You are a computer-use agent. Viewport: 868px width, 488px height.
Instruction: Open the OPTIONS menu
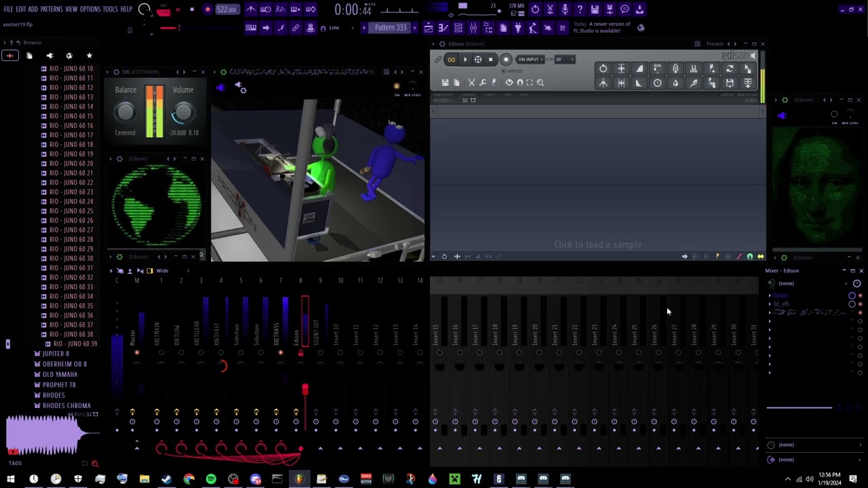(x=90, y=9)
